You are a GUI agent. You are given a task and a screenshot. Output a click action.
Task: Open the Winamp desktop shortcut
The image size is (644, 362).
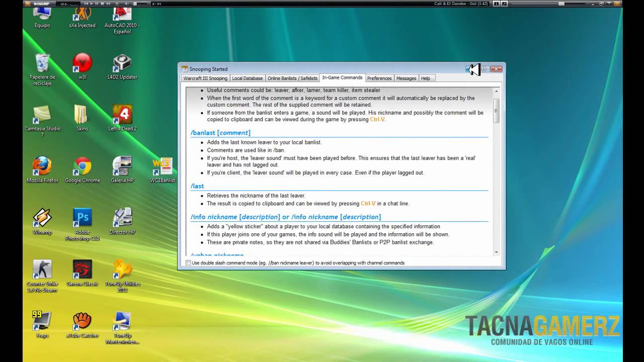(x=42, y=222)
